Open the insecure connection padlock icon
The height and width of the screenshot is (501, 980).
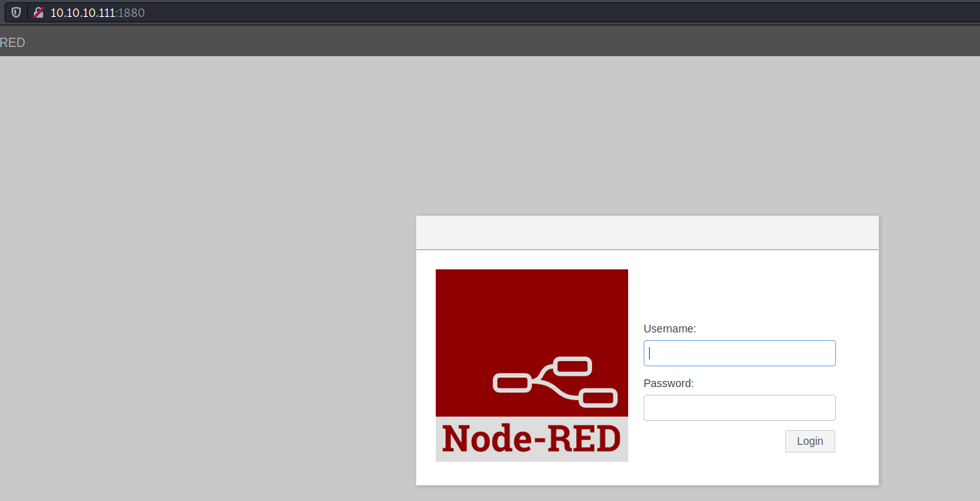pos(38,12)
